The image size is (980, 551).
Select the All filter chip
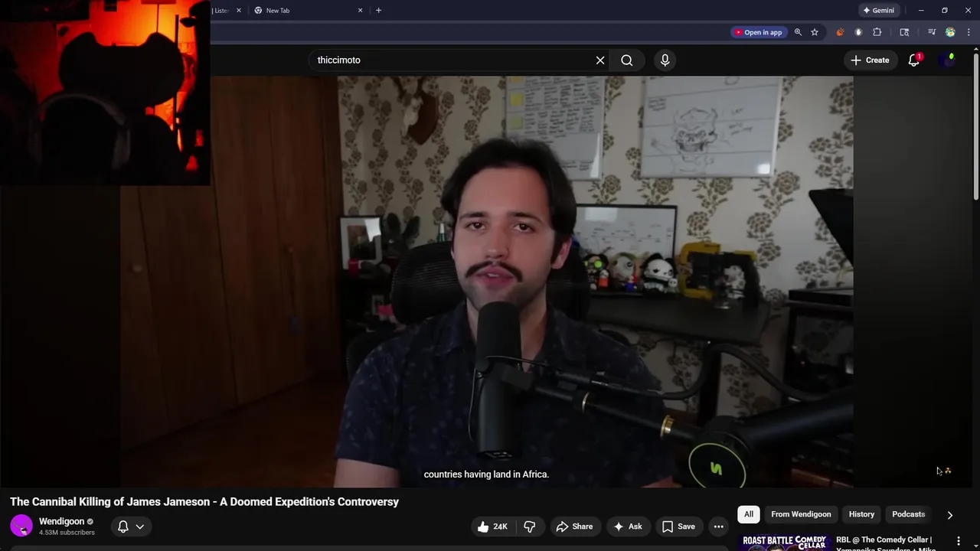pyautogui.click(x=749, y=514)
